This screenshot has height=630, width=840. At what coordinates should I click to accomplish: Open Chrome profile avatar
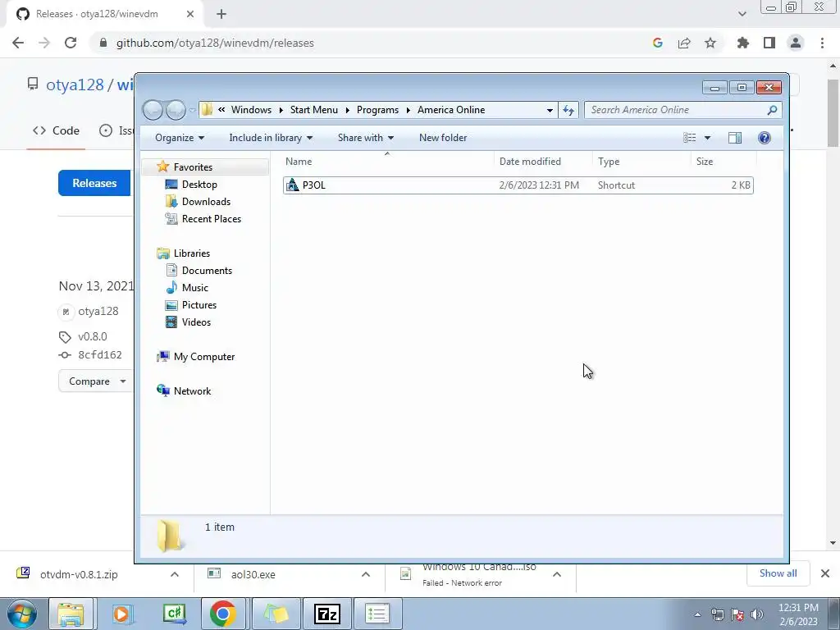coord(796,43)
